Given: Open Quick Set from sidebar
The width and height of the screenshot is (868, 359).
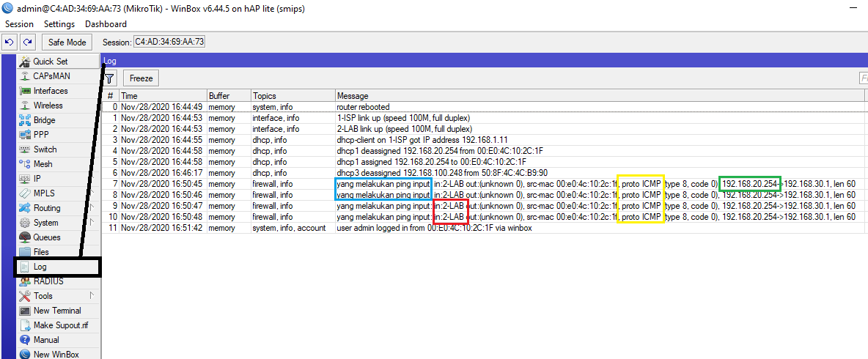Looking at the screenshot, I should click(59, 62).
